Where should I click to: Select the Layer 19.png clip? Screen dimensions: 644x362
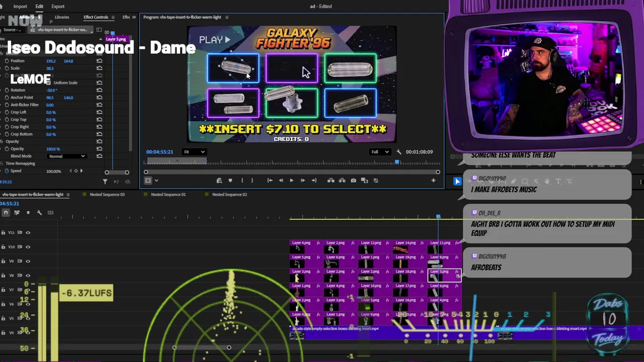(x=409, y=261)
